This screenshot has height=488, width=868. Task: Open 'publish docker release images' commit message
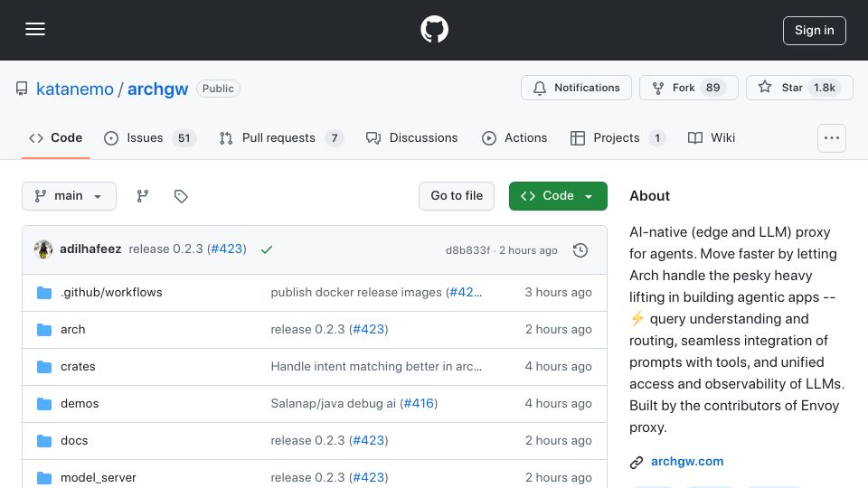click(x=356, y=292)
